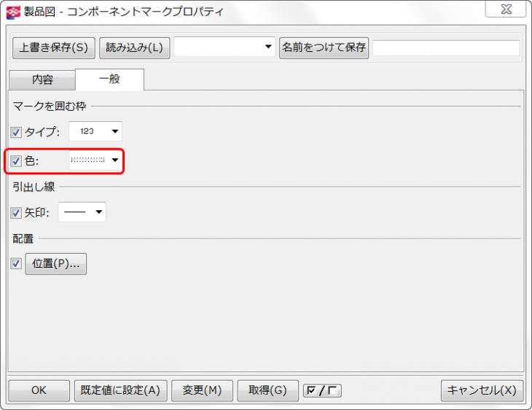Click the 既定値に設定(A) button

click(120, 390)
